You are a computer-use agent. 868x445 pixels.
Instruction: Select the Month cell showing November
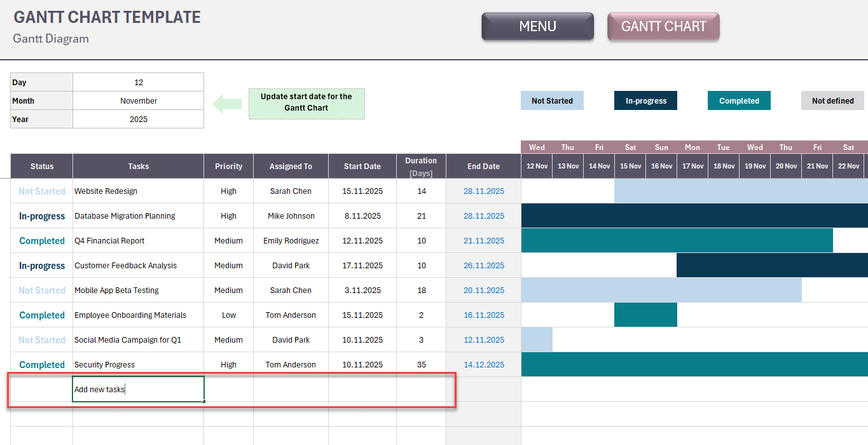coord(138,101)
